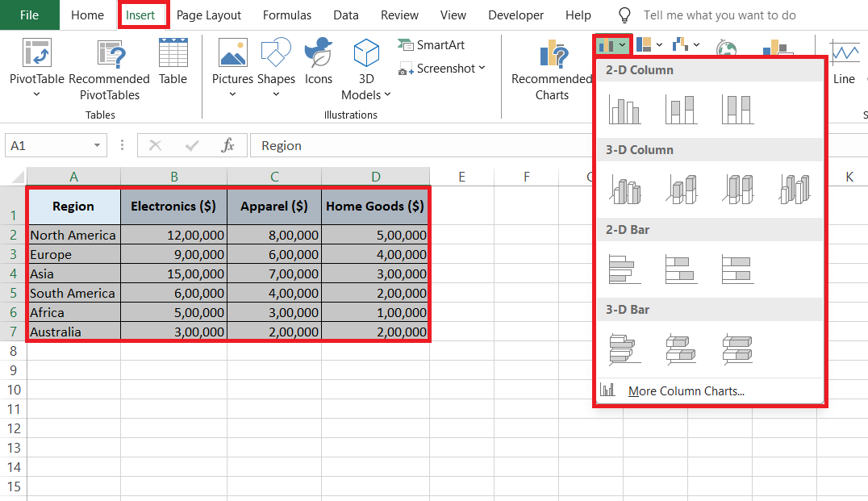Open the Developer tab
The image size is (868, 501).
(x=516, y=15)
